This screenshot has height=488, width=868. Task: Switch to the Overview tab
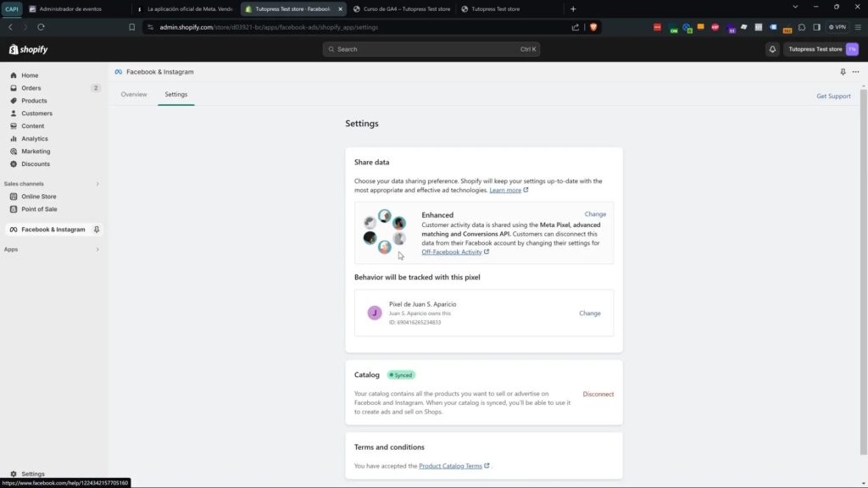tap(134, 95)
